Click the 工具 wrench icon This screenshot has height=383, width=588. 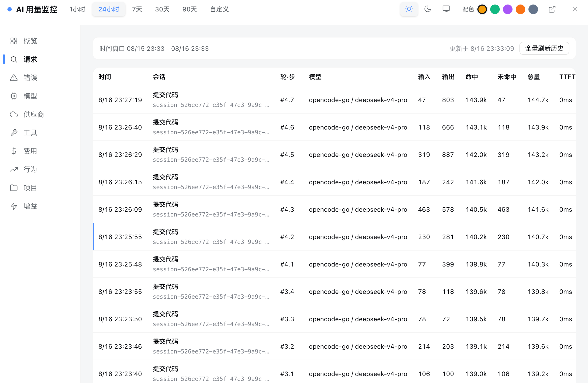(14, 133)
